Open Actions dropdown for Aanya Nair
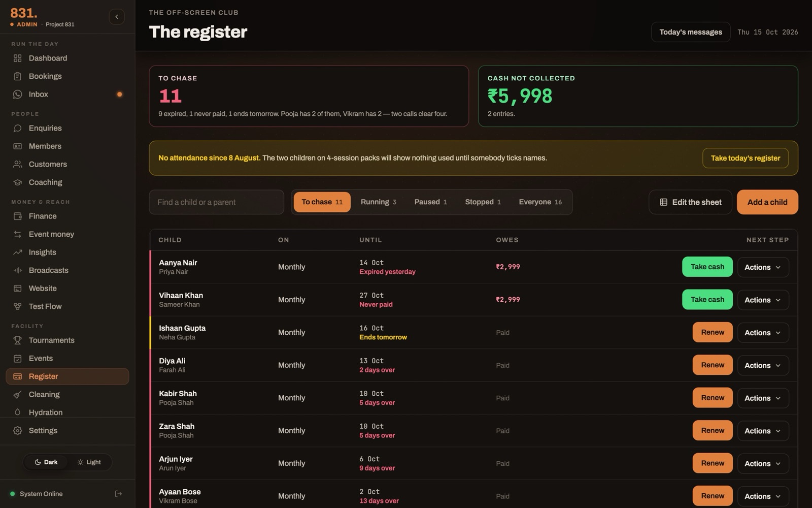 point(763,267)
